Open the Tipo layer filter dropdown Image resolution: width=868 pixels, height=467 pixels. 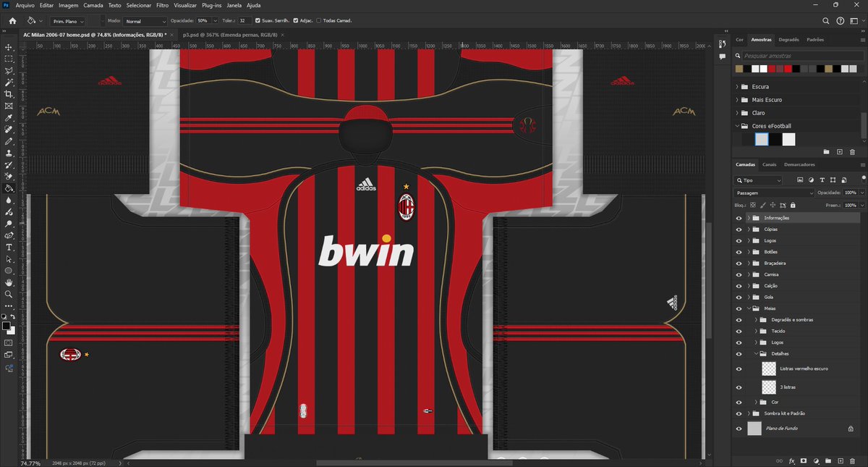tap(758, 180)
